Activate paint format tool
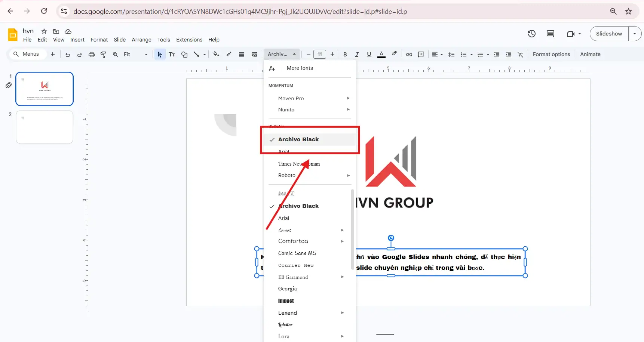This screenshot has width=644, height=342. click(x=103, y=55)
